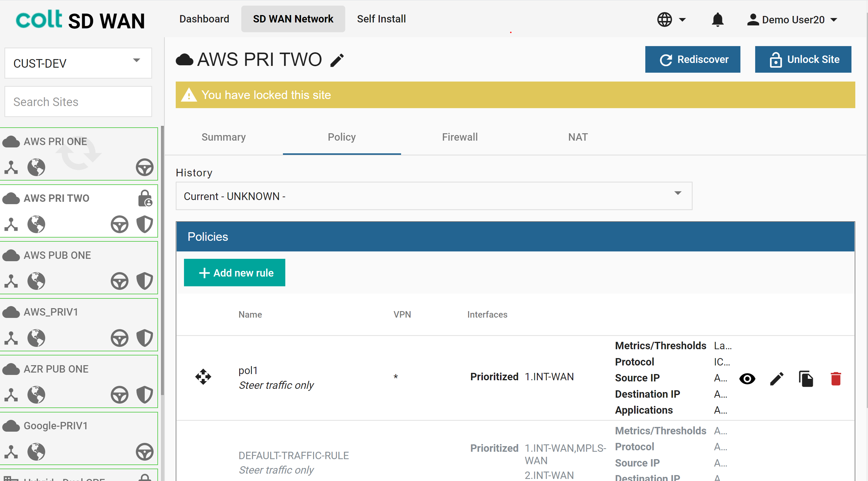Delete the pol1 rule

click(x=836, y=379)
